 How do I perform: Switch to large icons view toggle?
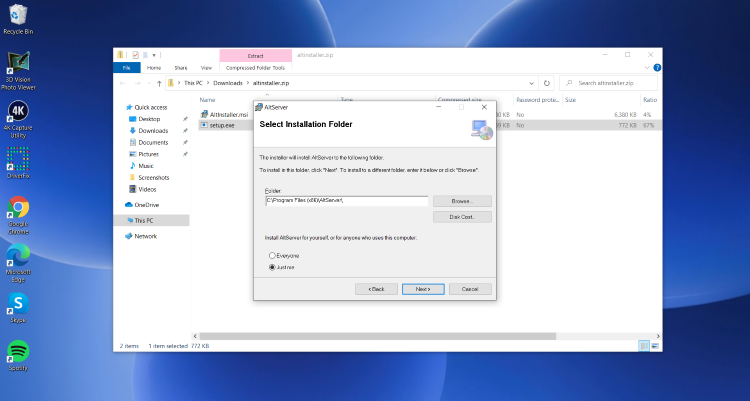coord(655,345)
